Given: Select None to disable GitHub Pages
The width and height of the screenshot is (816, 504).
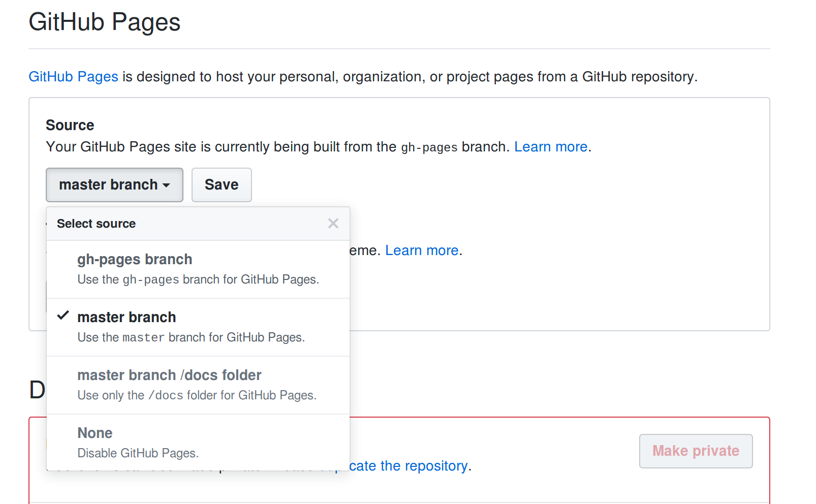Looking at the screenshot, I should point(198,443).
